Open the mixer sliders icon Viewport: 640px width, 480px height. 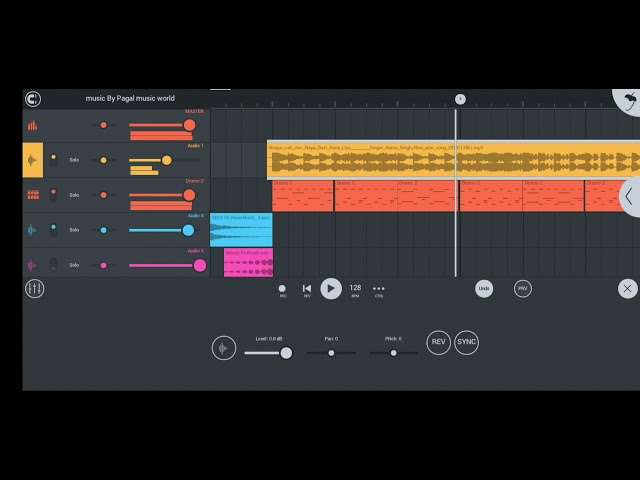tap(35, 289)
